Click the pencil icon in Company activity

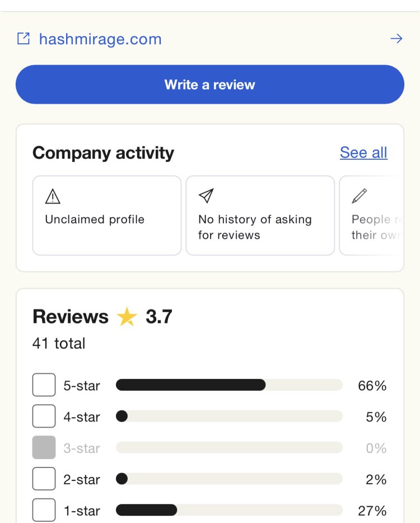point(359,196)
